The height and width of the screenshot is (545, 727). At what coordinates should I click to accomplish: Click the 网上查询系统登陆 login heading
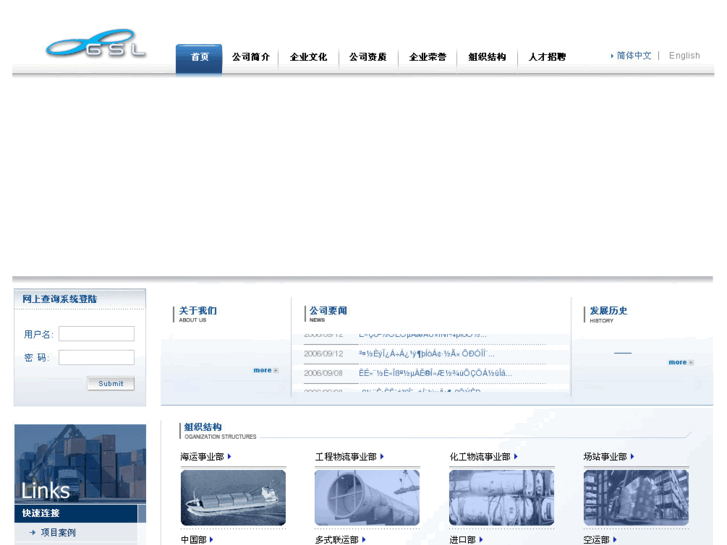point(60,299)
